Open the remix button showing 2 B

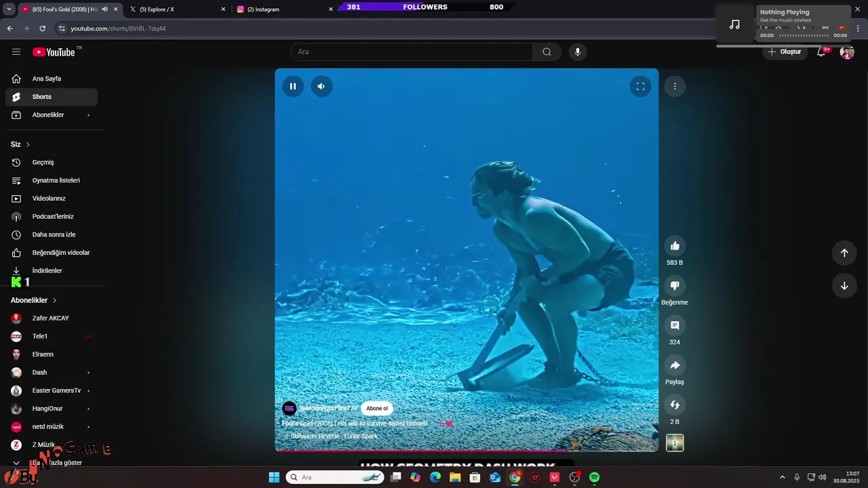[675, 405]
